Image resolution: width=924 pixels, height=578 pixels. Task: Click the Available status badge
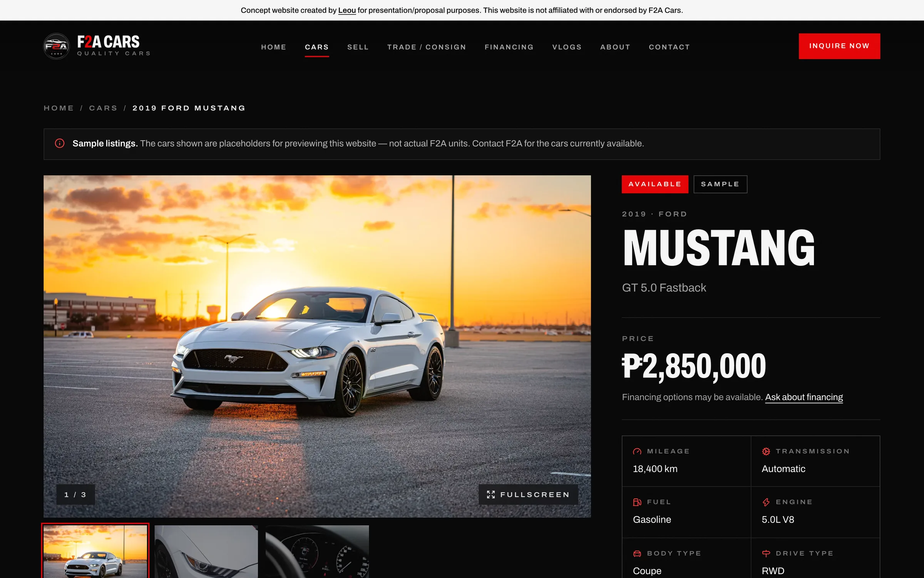pyautogui.click(x=655, y=184)
